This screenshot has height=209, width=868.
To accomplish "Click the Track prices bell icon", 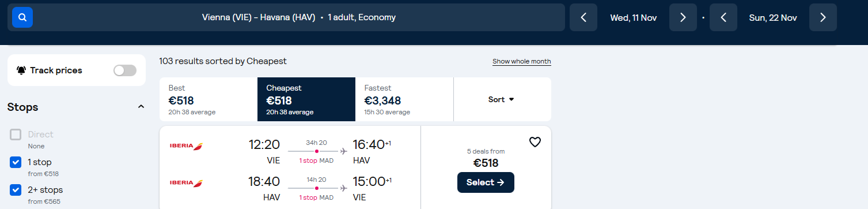I will (x=21, y=70).
